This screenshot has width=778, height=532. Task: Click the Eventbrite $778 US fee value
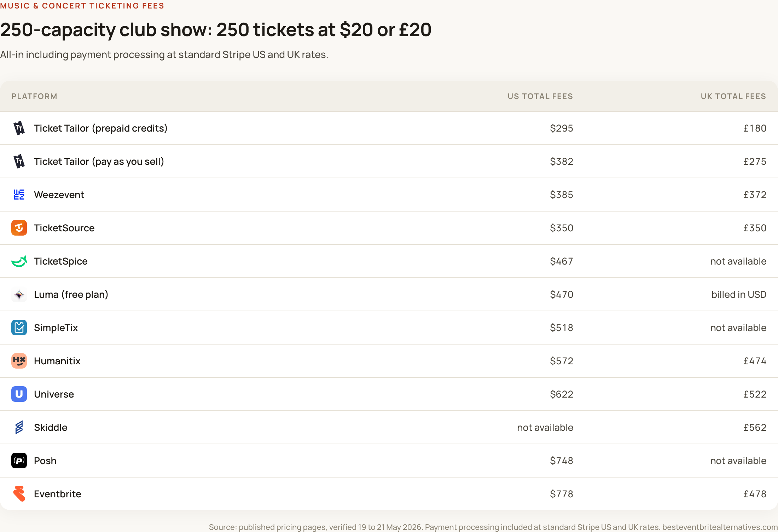(x=562, y=494)
